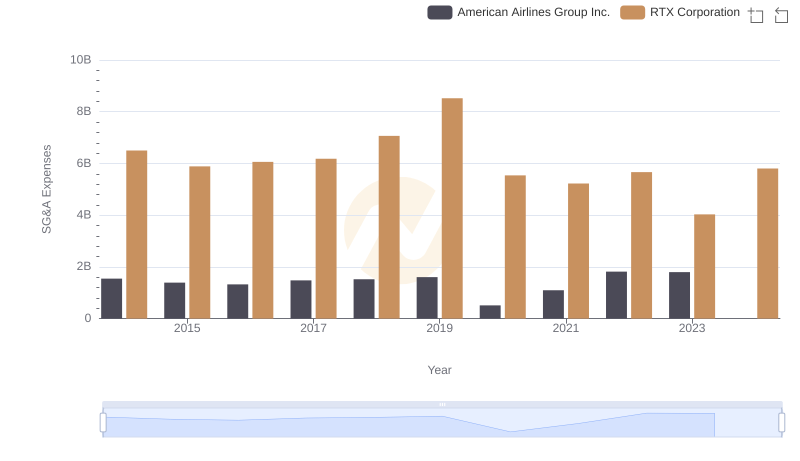The width and height of the screenshot is (800, 461).
Task: Click the Year axis title
Action: (x=439, y=370)
